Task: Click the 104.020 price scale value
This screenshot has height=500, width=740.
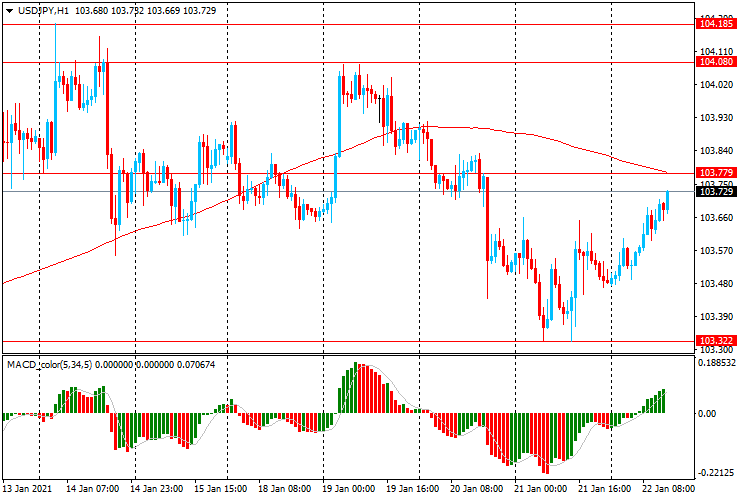Action: (716, 85)
